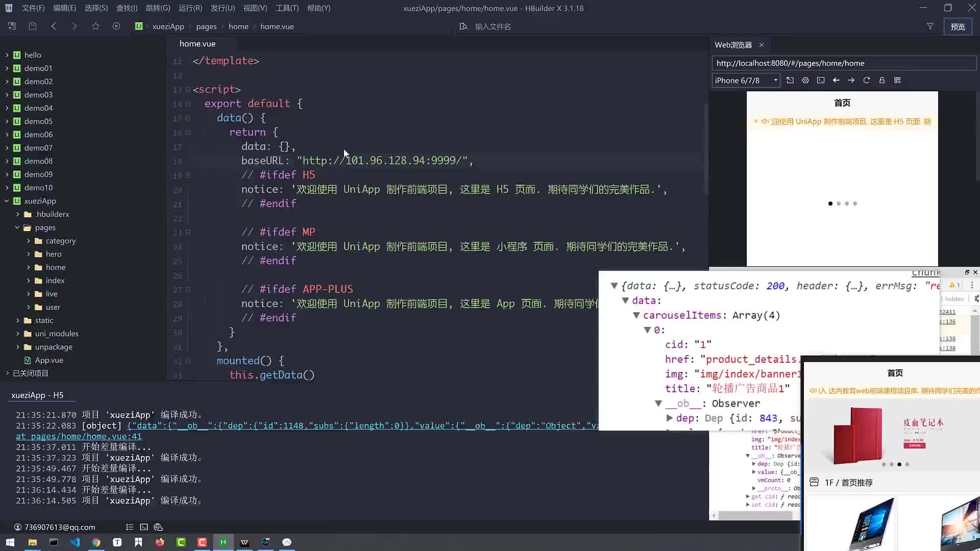Rotate device icon in Web browser toolbar
This screenshot has width=980, height=551.
[x=790, y=80]
